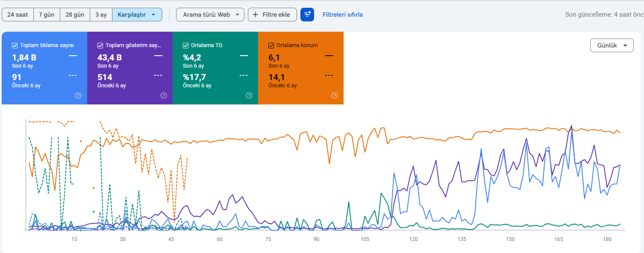This screenshot has height=253, width=644.
Task: Expand the Arama türü: Web dropdown
Action: click(x=210, y=15)
